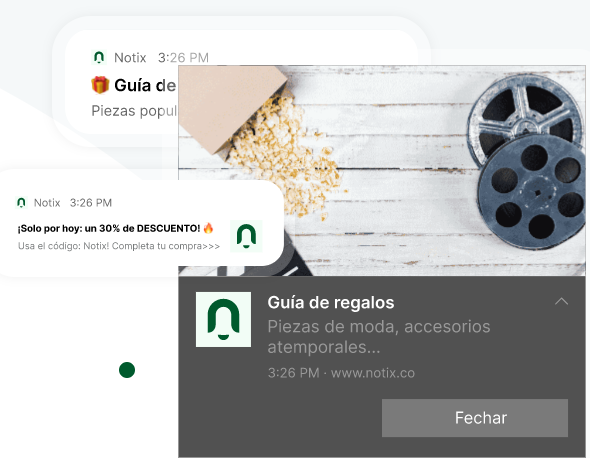Click small Notix icon in discount notification header
This screenshot has width=590, height=458.
[x=21, y=202]
